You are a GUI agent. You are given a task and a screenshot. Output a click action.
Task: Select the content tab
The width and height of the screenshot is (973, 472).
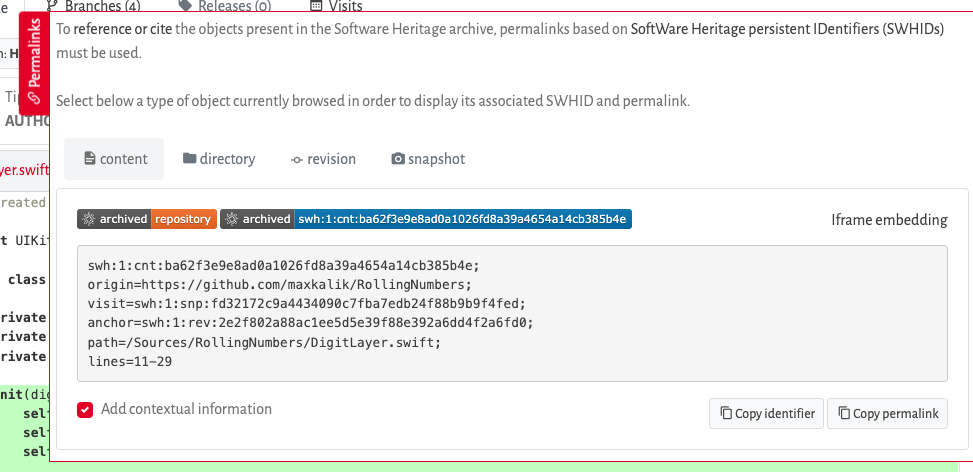pyautogui.click(x=115, y=159)
